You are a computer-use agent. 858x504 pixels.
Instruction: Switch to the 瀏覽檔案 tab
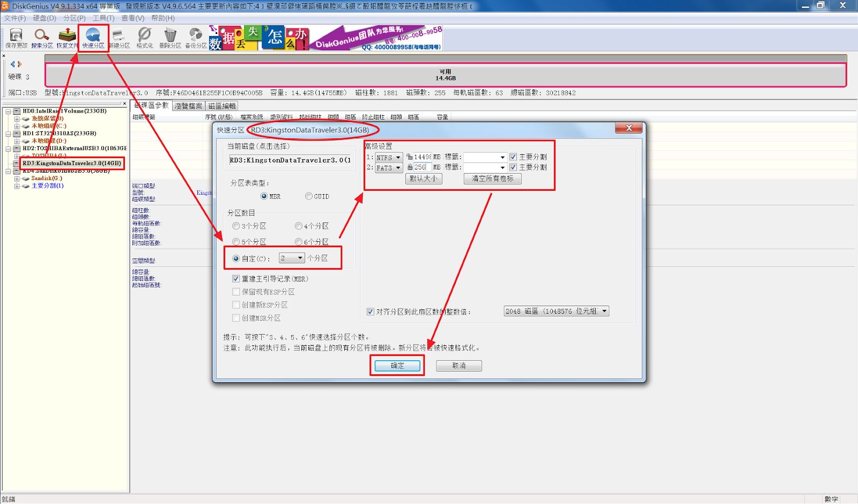click(189, 106)
